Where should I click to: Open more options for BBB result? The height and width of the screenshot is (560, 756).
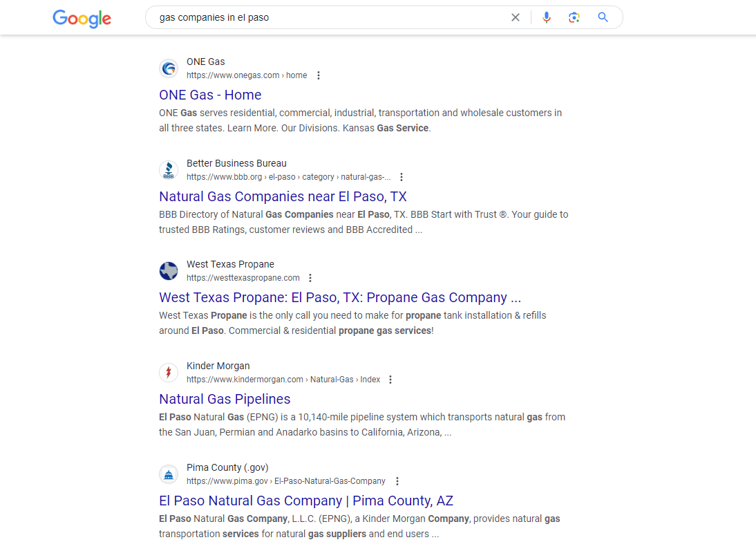click(x=401, y=177)
